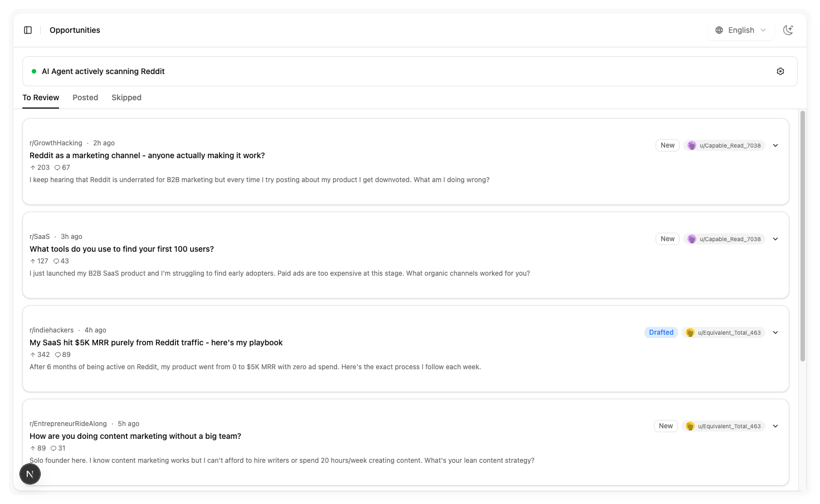Open the agent settings gear icon
Viewport: 820px width, 504px height.
point(780,71)
